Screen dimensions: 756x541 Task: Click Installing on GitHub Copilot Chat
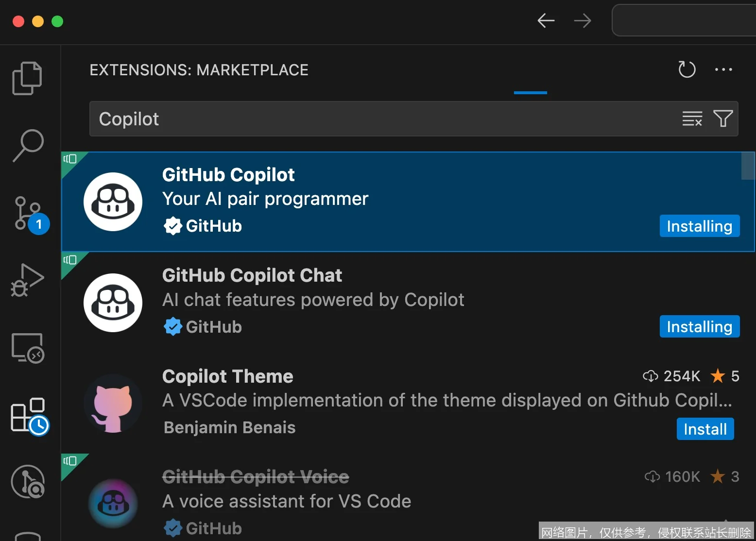pyautogui.click(x=699, y=326)
